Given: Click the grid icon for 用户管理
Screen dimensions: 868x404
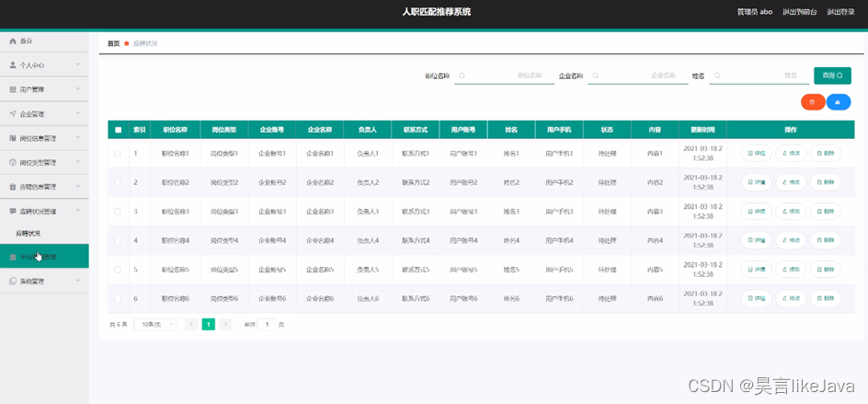Looking at the screenshot, I should click(13, 89).
